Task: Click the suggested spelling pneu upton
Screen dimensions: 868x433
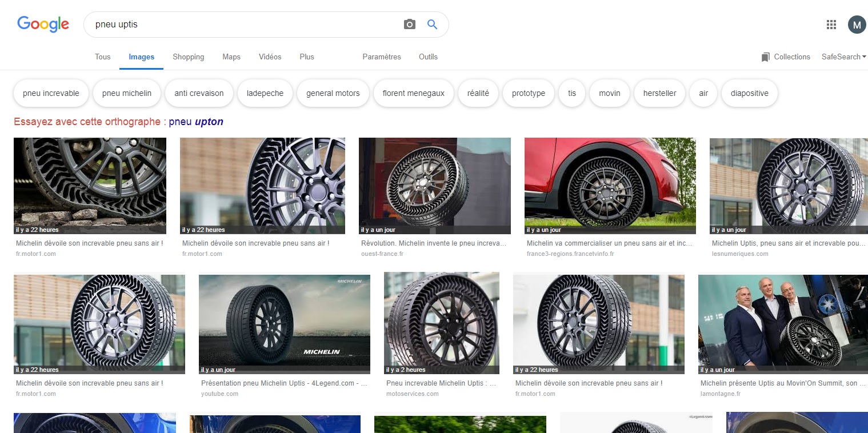Action: click(x=196, y=122)
